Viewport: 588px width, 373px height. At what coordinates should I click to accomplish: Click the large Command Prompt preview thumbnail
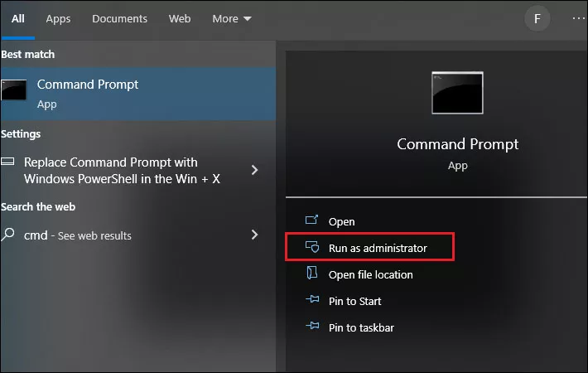(x=457, y=93)
